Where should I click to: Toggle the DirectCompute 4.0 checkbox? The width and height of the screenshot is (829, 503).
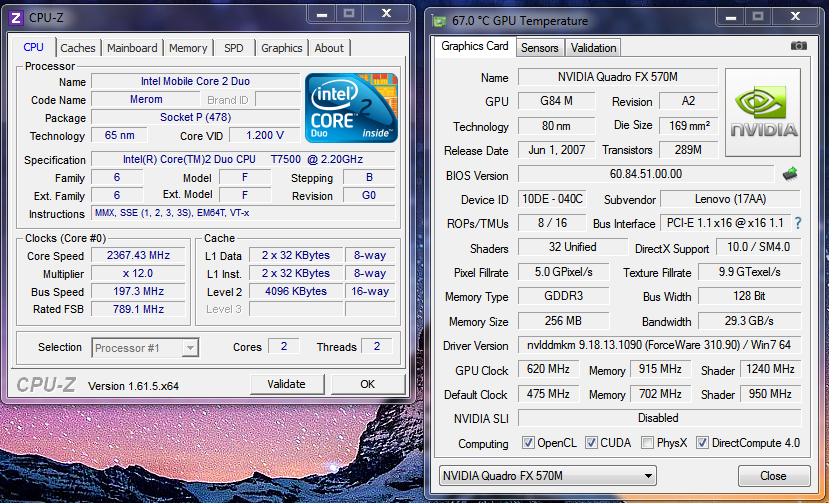tap(702, 443)
